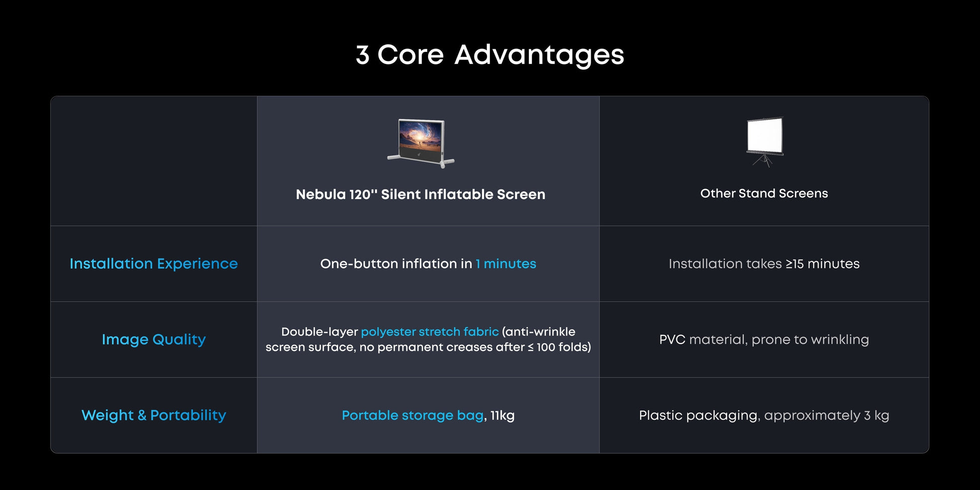Screen dimensions: 980x490
Task: Click 'Nebula 120" Silent Inflatable Screen' title
Action: pos(421,194)
